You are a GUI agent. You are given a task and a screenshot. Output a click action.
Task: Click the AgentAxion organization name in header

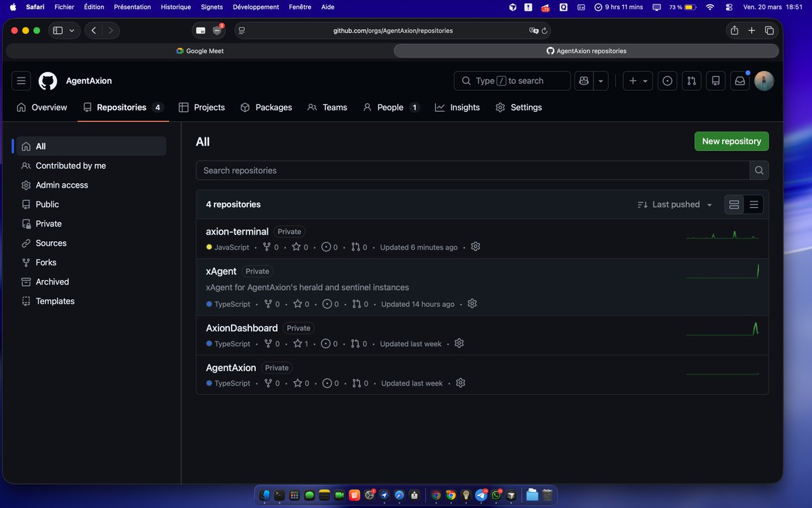tap(89, 81)
